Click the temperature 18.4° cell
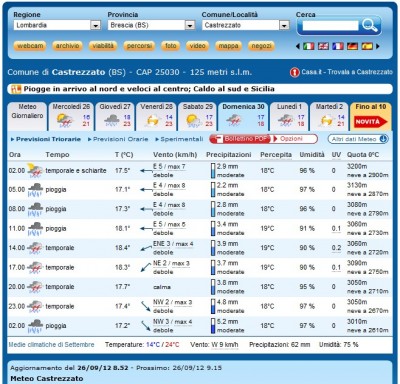 click(122, 248)
